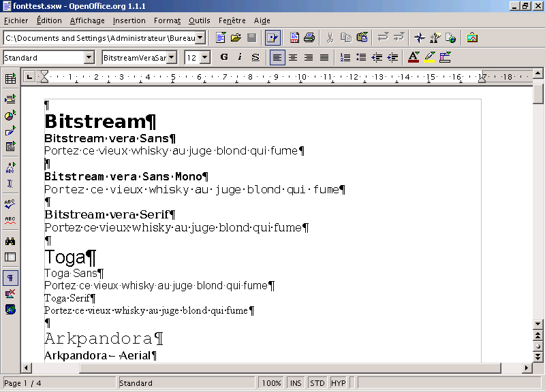Click the Cut scissors icon
Viewport: 545px width, 392px height.
[330, 37]
